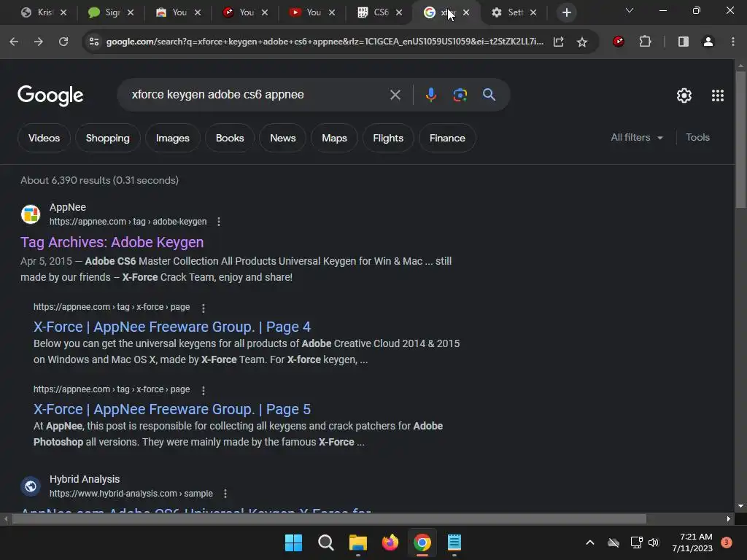Viewport: 747px width, 560px height.
Task: Open the tab search chevron
Action: [630, 10]
